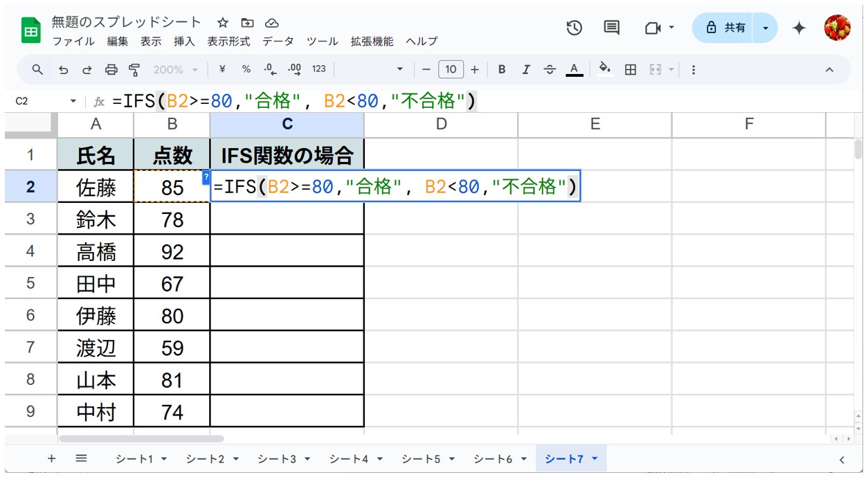Open the 挿入 menu

coord(184,42)
